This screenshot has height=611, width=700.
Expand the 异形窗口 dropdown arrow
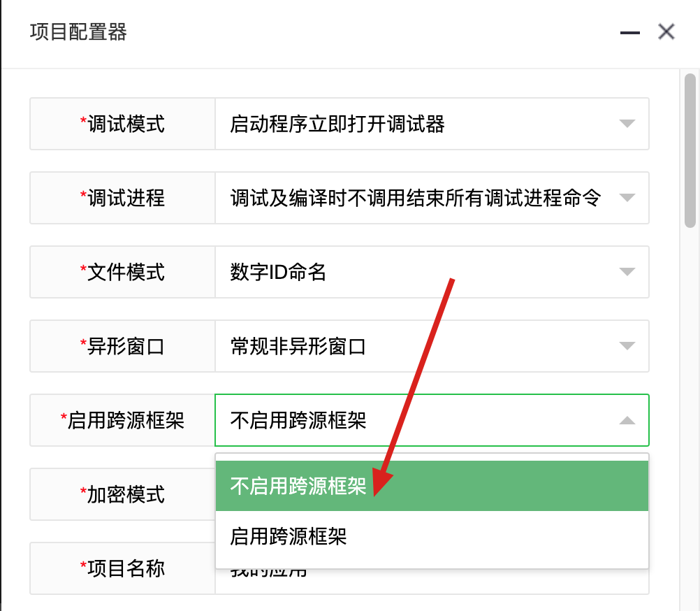[x=627, y=346]
